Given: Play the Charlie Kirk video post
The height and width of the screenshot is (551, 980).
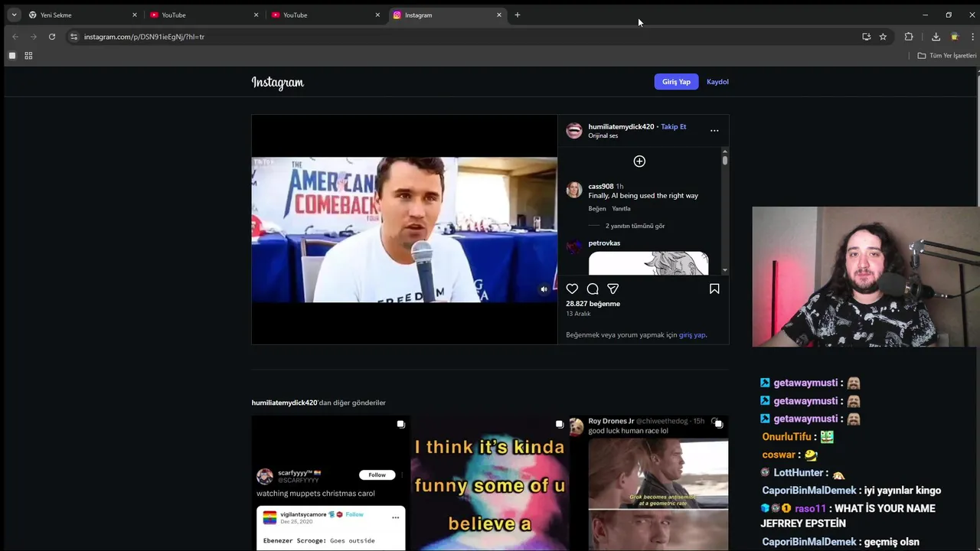Looking at the screenshot, I should pyautogui.click(x=404, y=230).
